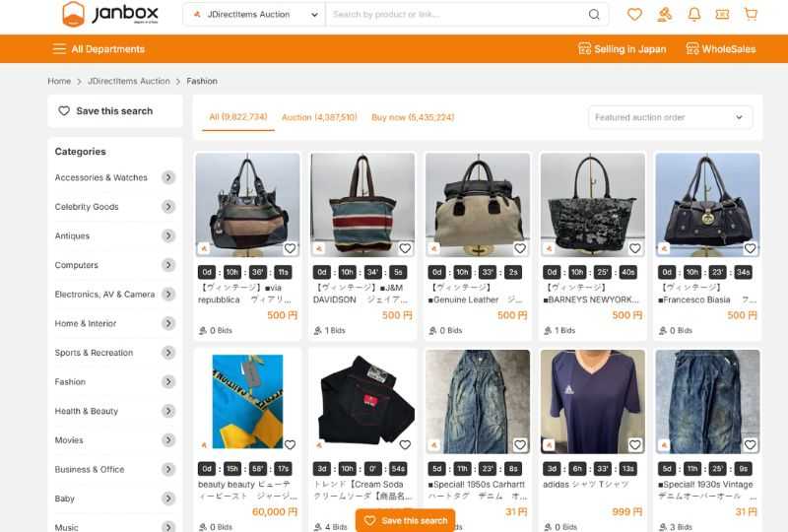Open the All Departments menu
788x532 pixels.
(x=98, y=49)
